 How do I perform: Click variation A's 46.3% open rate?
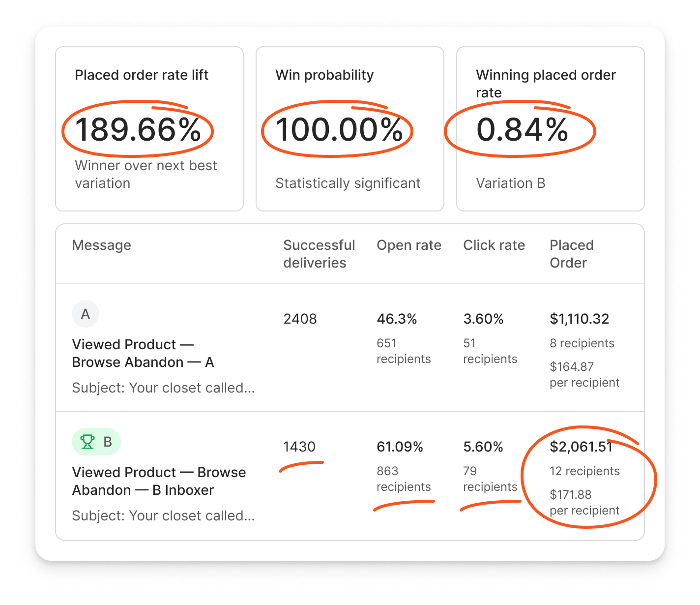pos(397,319)
